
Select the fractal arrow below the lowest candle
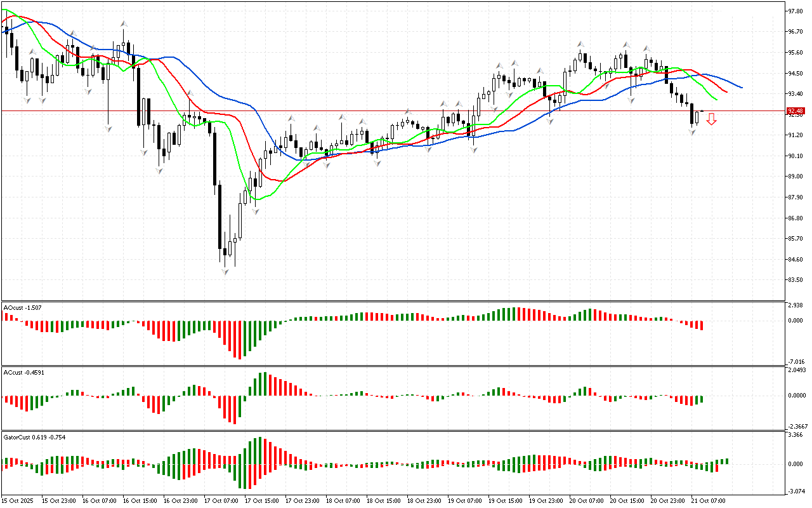click(x=225, y=272)
